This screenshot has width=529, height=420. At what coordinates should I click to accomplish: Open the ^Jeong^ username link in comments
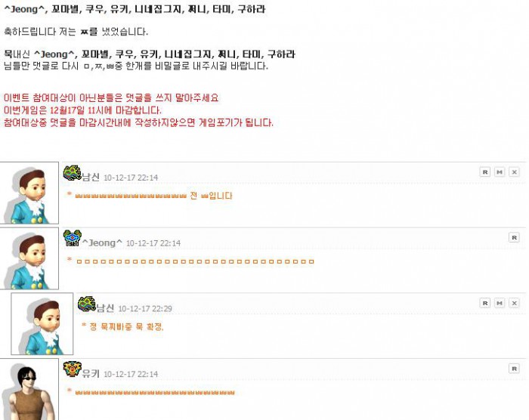pyautogui.click(x=102, y=243)
